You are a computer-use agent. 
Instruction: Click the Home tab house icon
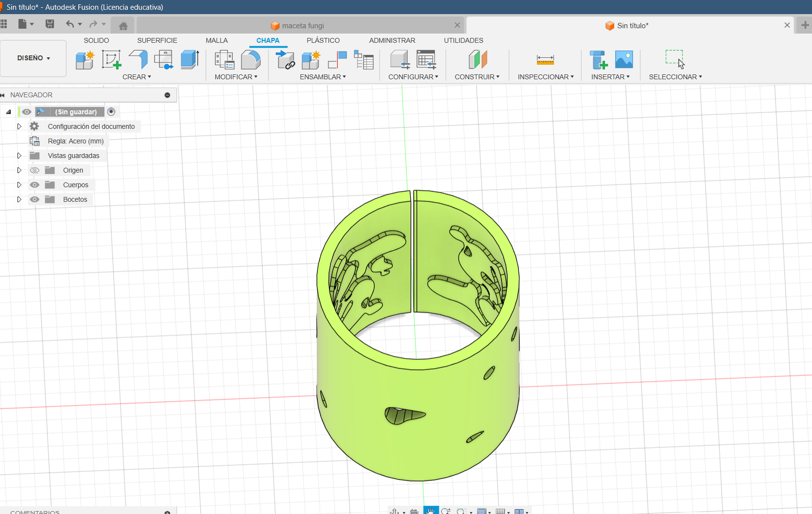(123, 26)
